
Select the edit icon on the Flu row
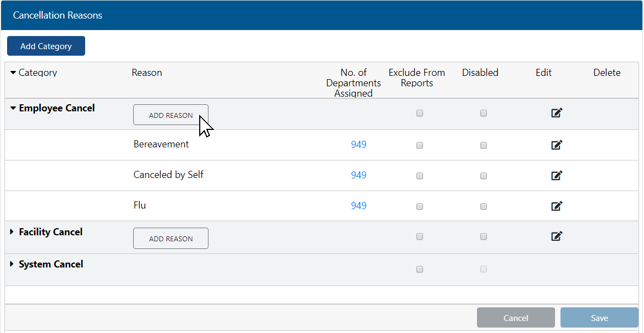[x=557, y=206]
